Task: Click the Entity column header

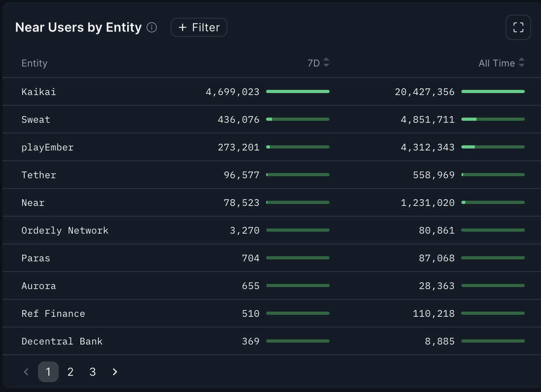Action: click(x=34, y=63)
